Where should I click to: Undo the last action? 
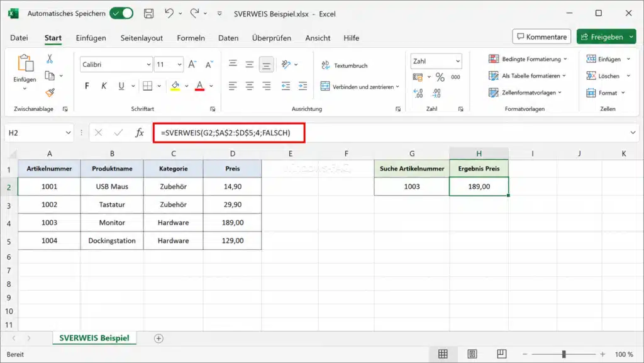click(169, 14)
